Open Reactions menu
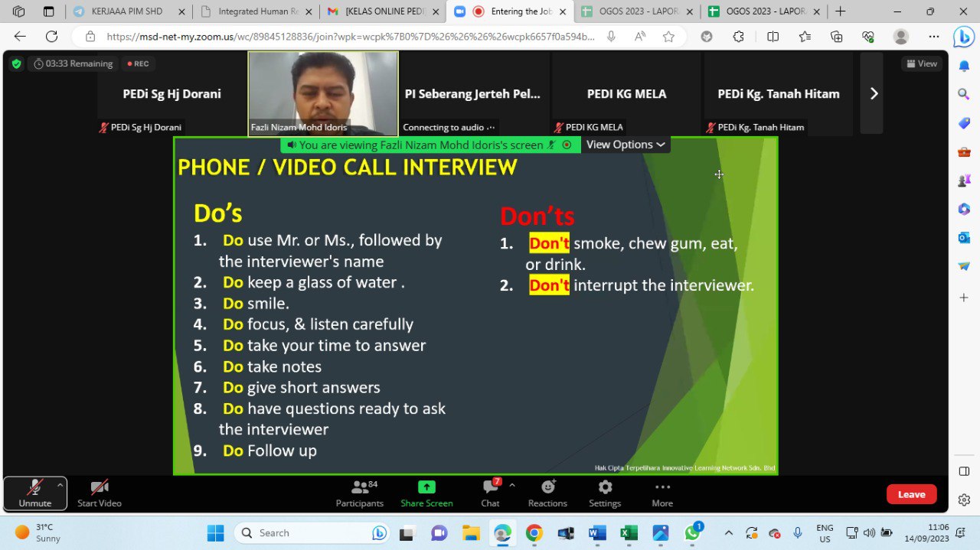 pyautogui.click(x=547, y=494)
